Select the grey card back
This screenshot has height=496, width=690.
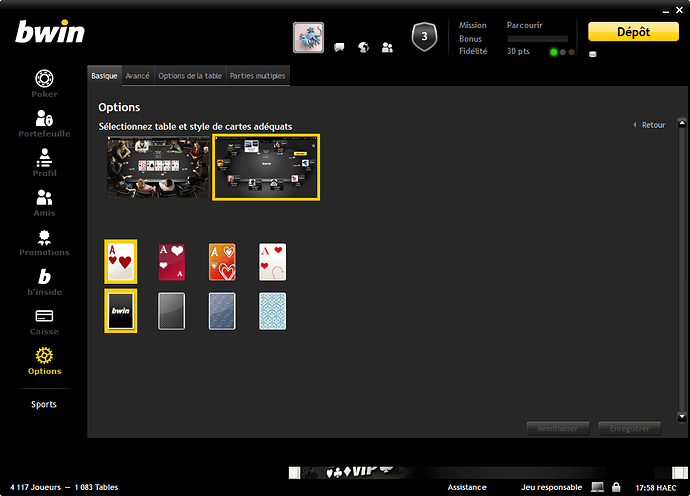pyautogui.click(x=172, y=311)
